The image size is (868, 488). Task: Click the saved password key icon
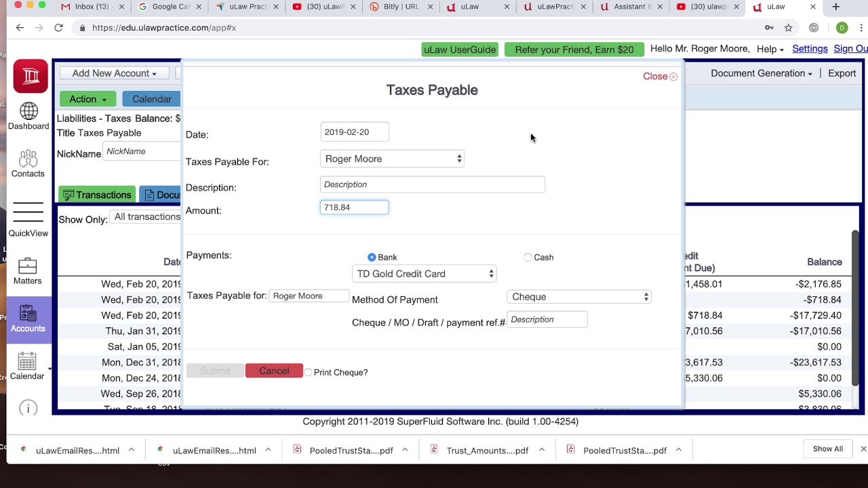click(x=769, y=28)
